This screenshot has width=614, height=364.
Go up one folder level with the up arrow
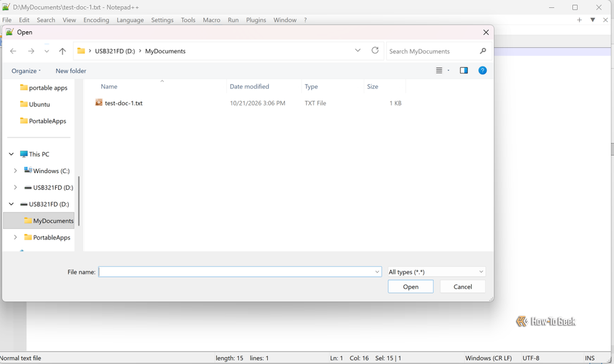pyautogui.click(x=62, y=51)
